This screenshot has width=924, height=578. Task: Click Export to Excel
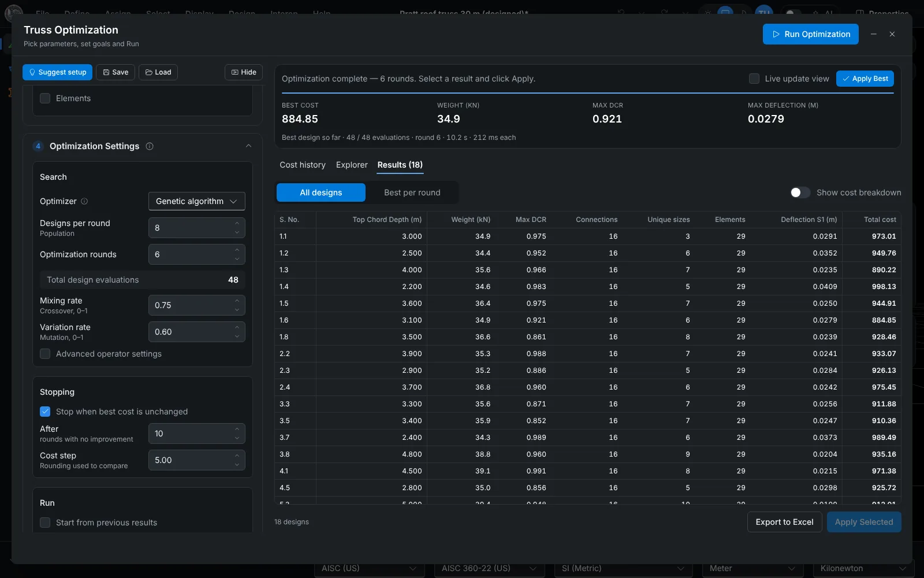[785, 522]
